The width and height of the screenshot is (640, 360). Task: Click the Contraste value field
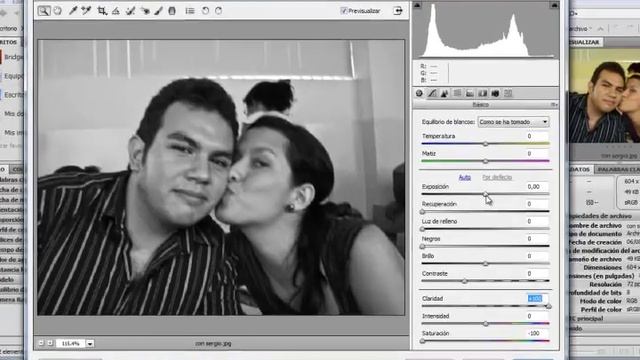click(536, 273)
